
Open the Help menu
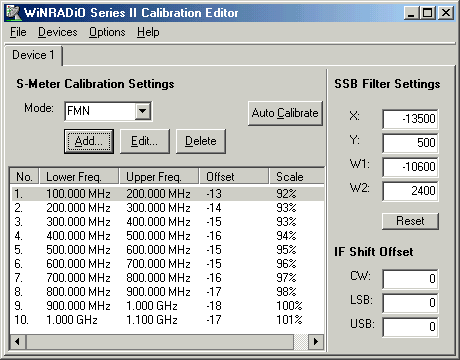148,32
